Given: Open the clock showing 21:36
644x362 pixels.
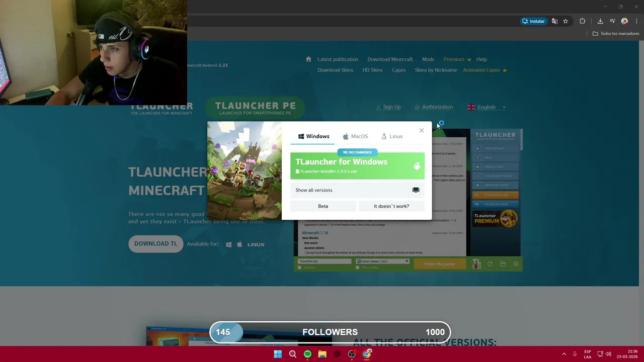Looking at the screenshot, I should pos(627,354).
